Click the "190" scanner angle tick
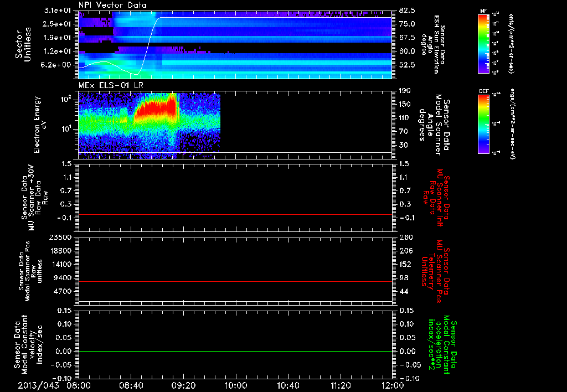 point(405,91)
